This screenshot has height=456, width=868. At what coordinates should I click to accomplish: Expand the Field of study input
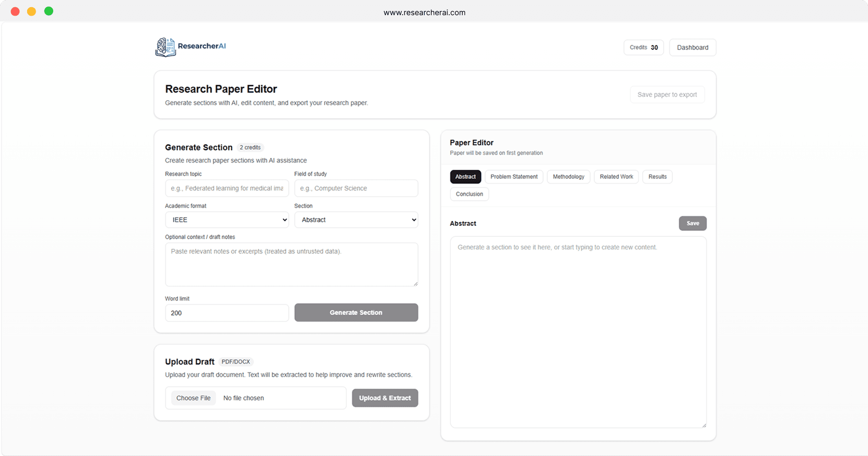click(x=356, y=188)
